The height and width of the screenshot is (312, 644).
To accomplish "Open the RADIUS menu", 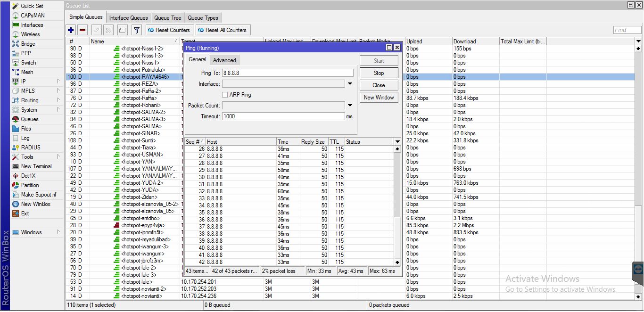I will pos(30,148).
